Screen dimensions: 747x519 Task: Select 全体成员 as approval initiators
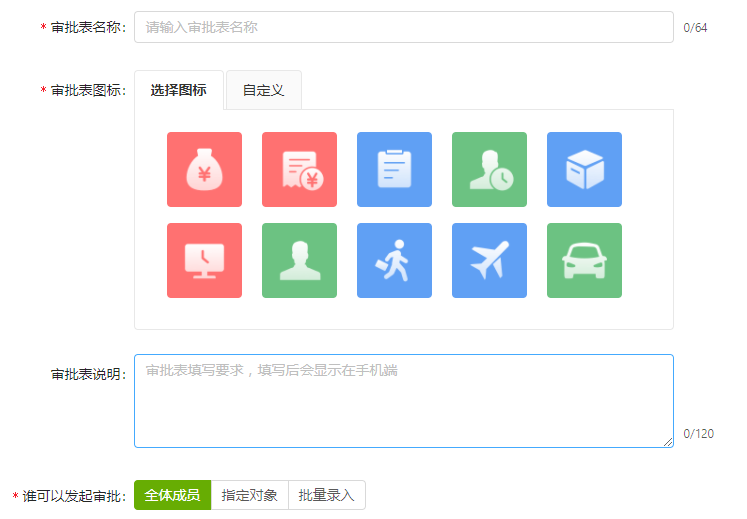click(172, 495)
